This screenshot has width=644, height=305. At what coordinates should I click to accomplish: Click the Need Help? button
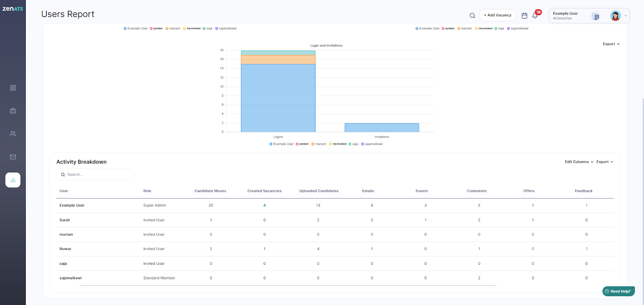[619, 291]
